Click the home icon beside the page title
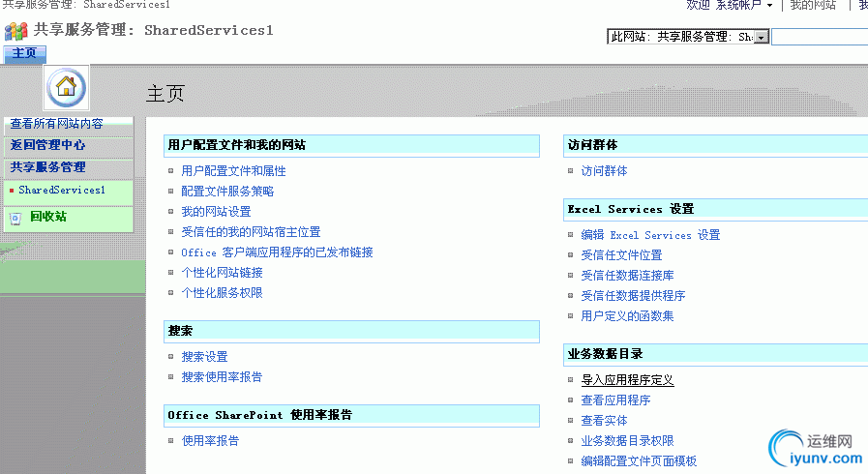The height and width of the screenshot is (474, 868). [67, 87]
